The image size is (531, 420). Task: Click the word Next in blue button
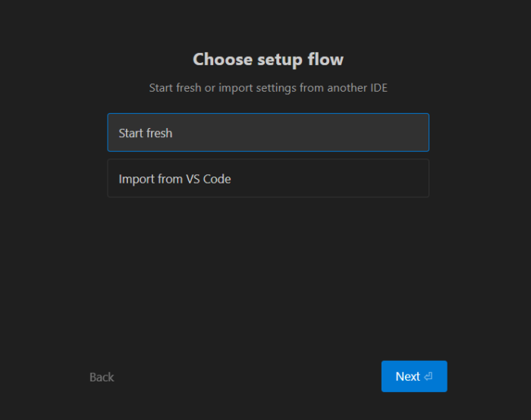(x=407, y=377)
